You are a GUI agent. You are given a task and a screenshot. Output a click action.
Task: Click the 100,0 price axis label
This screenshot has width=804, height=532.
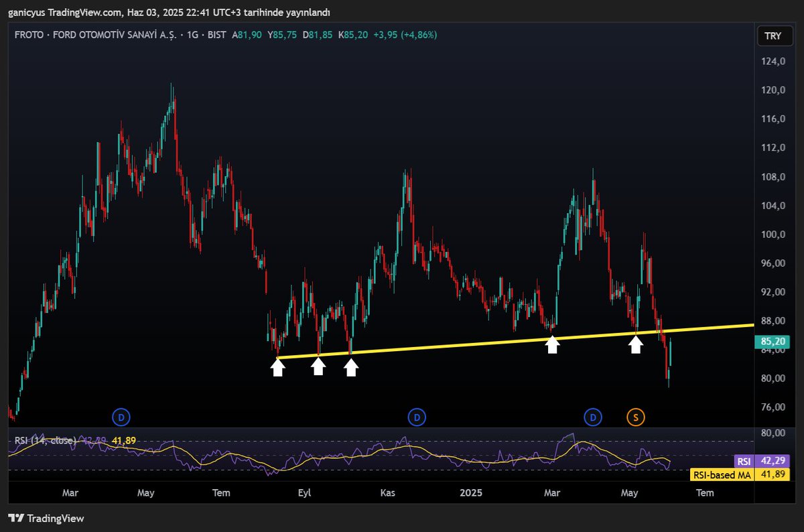(773, 235)
